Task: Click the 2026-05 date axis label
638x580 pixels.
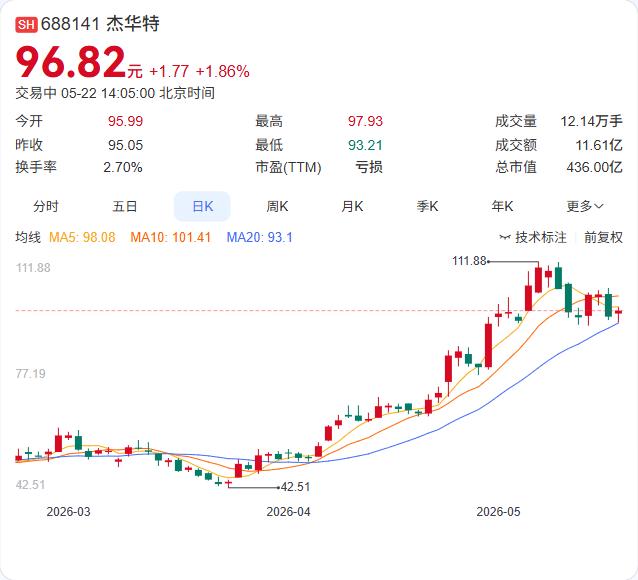Action: point(498,512)
